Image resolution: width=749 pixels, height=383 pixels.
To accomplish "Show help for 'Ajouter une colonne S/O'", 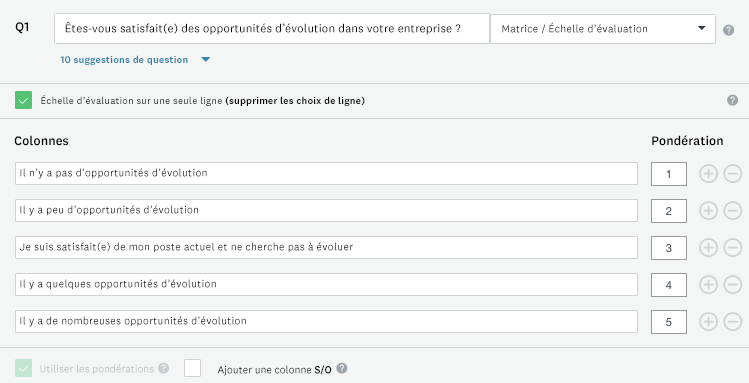I will coord(342,368).
